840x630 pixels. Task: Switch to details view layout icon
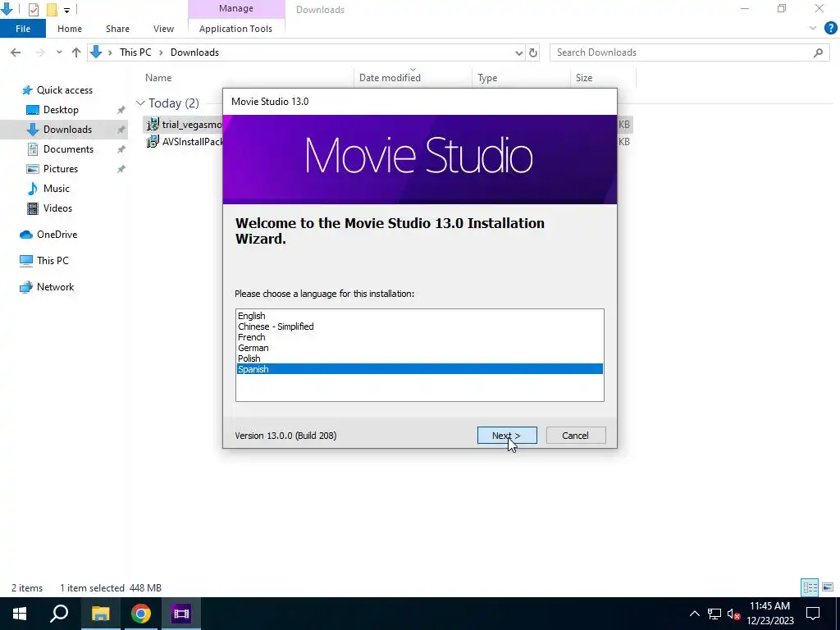pos(810,587)
